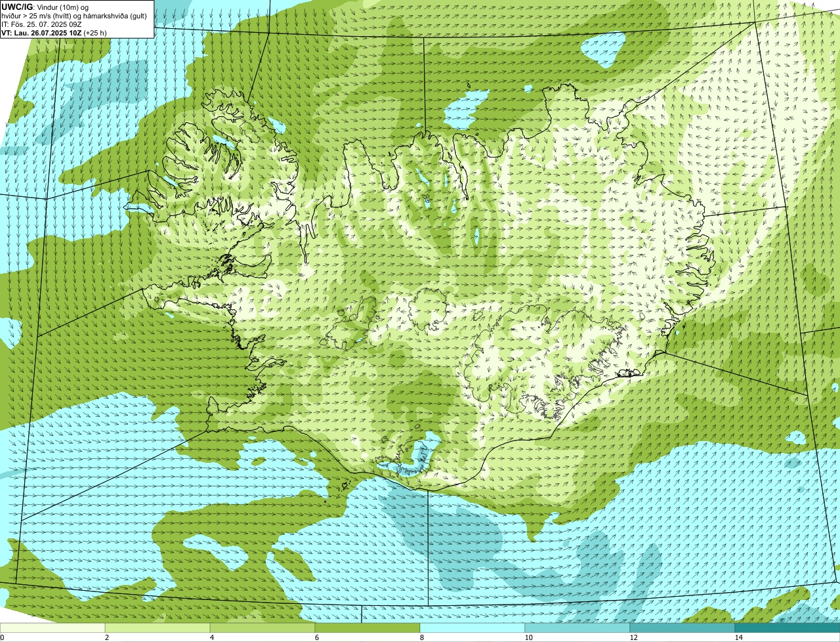Click the title line 'UWC/IG: Vindur (10m) og'
The image size is (840, 642).
point(45,7)
